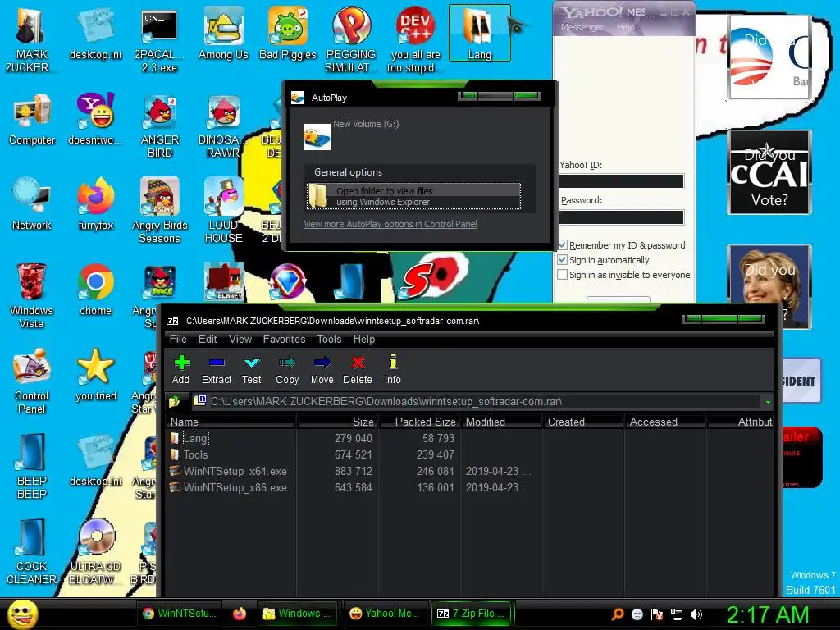Click the Yahoo! ID input field
Viewport: 840px width, 630px height.
click(622, 181)
